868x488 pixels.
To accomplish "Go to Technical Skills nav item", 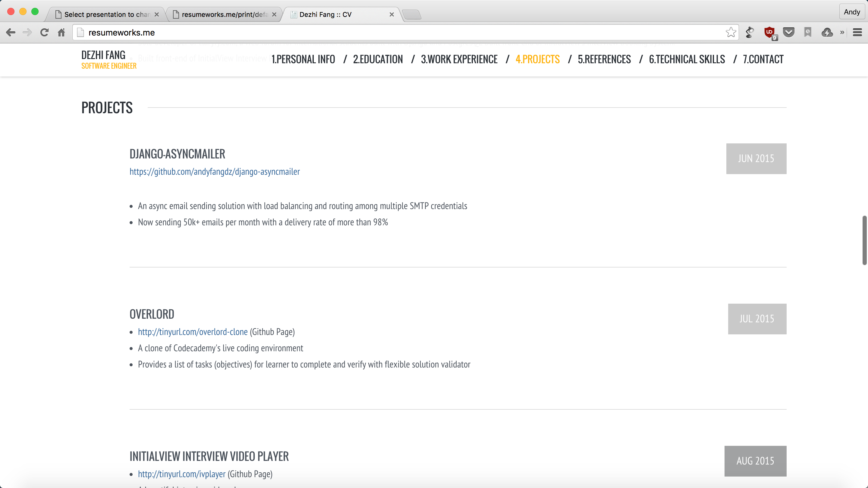I will coord(687,59).
